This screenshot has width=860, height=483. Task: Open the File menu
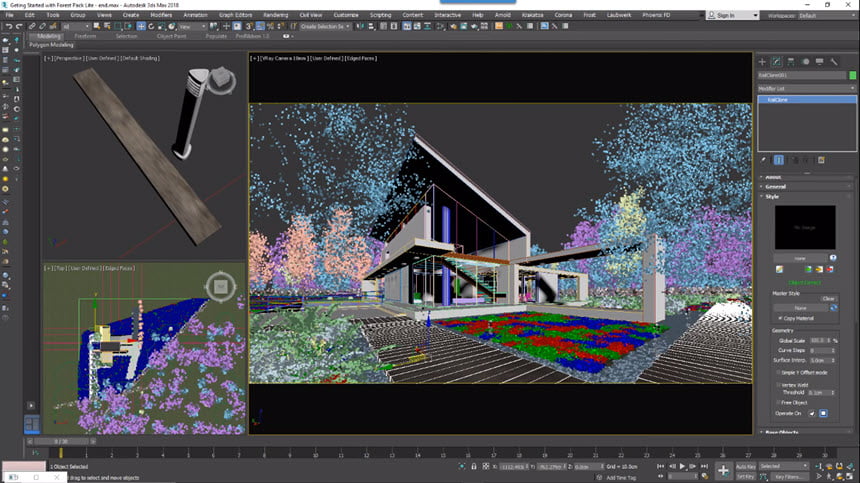(9, 15)
